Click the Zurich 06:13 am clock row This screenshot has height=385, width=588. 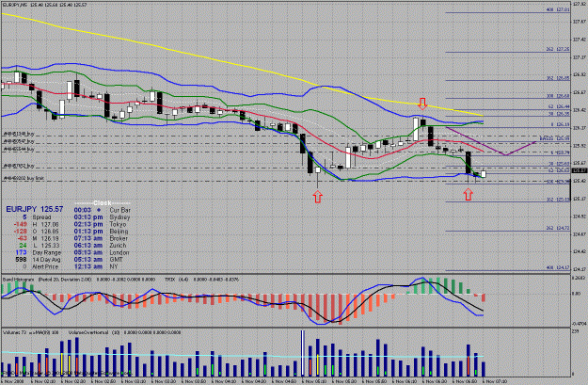pos(100,245)
